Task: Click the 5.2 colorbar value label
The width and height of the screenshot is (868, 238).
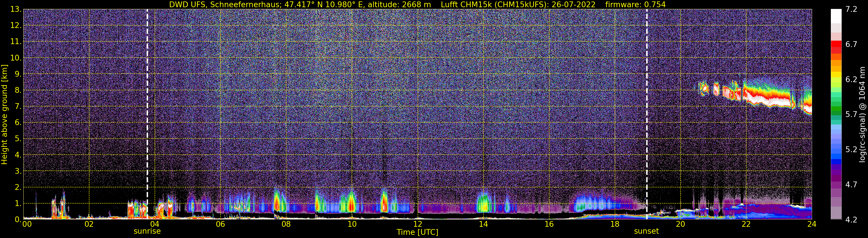Action: [x=851, y=150]
